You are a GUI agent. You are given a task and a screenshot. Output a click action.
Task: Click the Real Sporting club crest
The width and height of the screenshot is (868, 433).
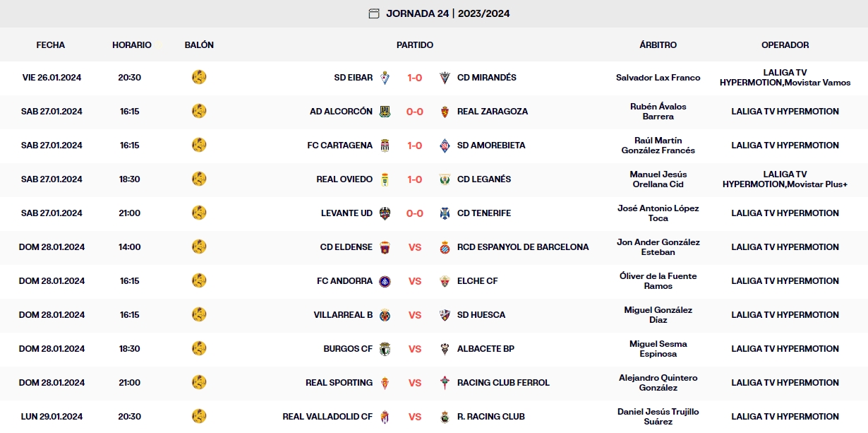pos(385,383)
